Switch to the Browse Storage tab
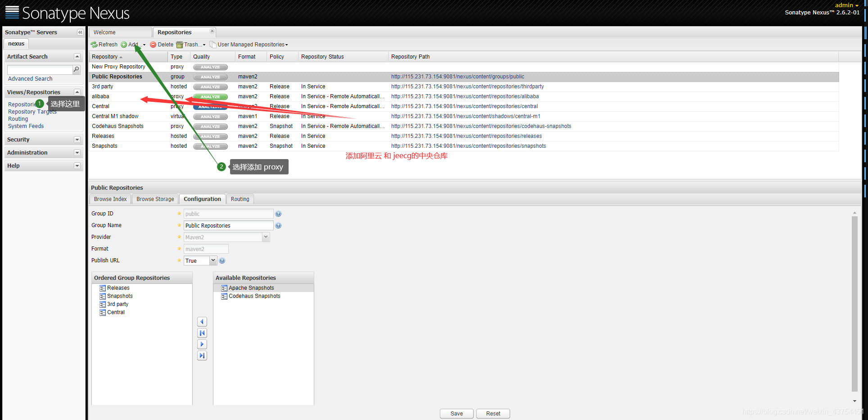This screenshot has height=420, width=868. pos(155,199)
